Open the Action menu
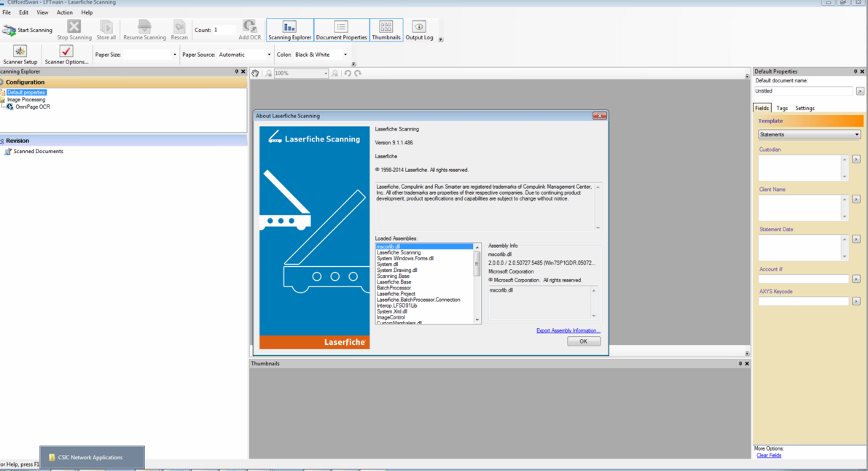868x471 pixels. click(64, 12)
